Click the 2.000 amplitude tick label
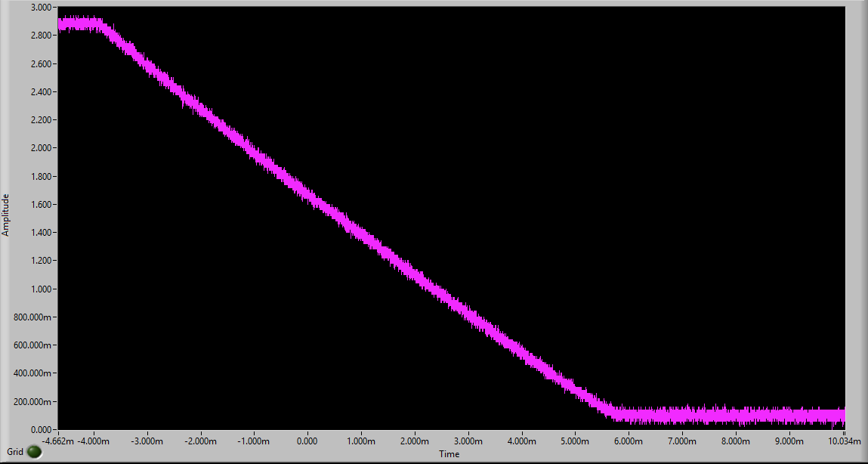 41,148
